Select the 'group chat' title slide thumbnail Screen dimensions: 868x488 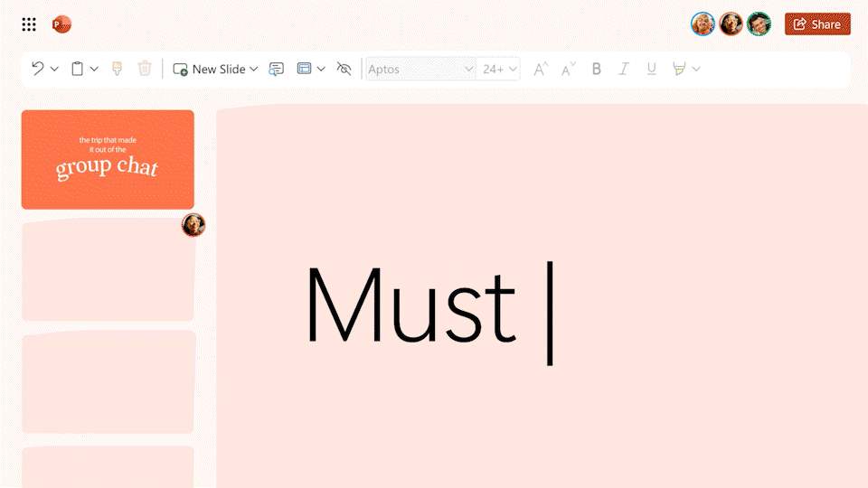108,160
